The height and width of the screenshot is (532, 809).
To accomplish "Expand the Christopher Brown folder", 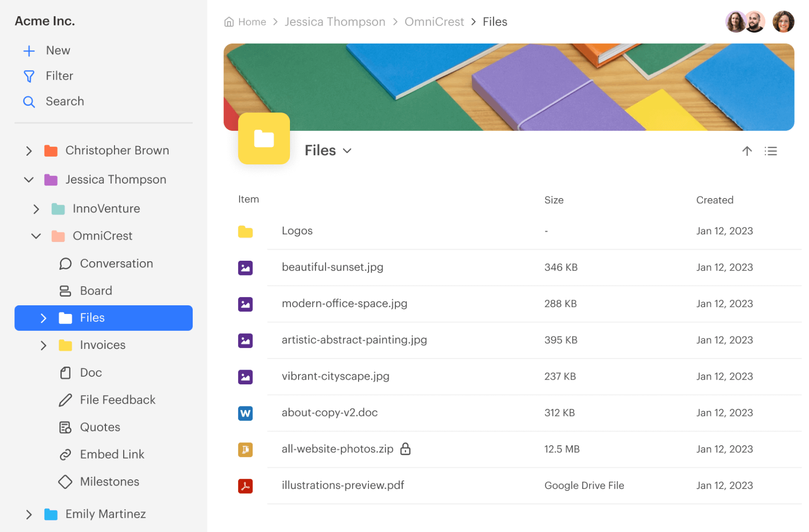I will coord(29,150).
